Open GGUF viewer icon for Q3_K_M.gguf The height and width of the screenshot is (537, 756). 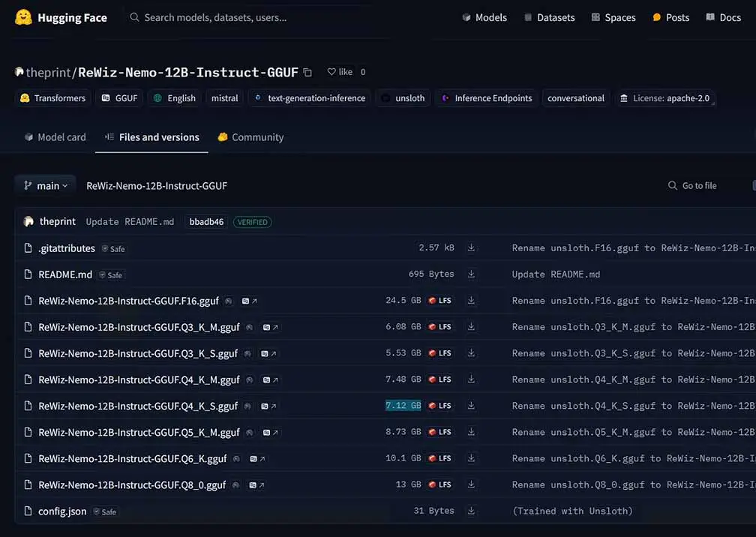point(270,327)
